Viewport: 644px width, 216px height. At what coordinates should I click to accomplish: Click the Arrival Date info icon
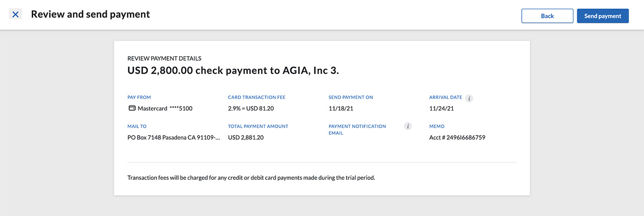pyautogui.click(x=469, y=98)
